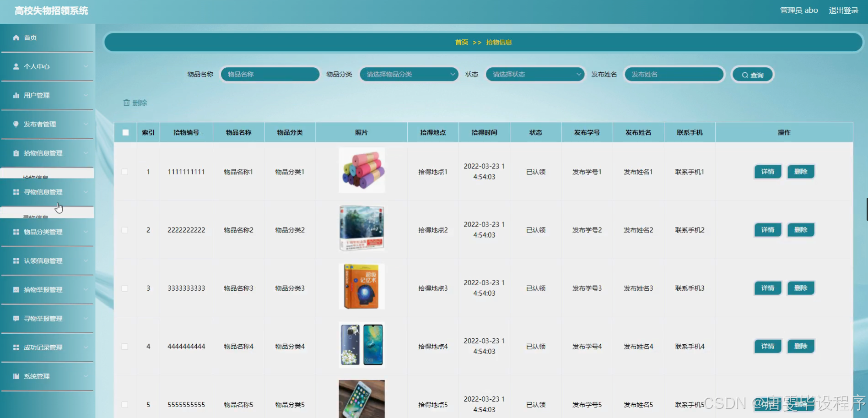Viewport: 868px width, 418px height.
Task: Check the checkbox for row 3333333333
Action: (x=125, y=288)
